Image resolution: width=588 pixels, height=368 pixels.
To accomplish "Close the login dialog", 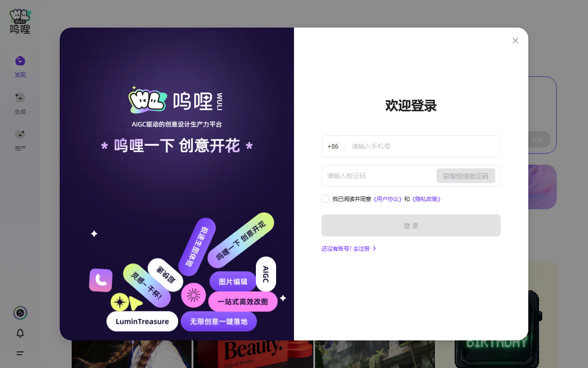I will (x=515, y=40).
